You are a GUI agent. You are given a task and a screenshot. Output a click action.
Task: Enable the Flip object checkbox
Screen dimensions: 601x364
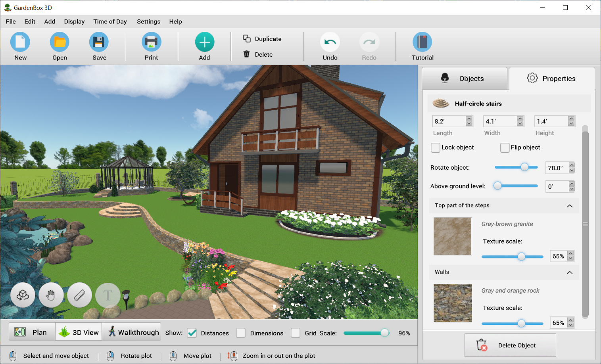tap(505, 148)
